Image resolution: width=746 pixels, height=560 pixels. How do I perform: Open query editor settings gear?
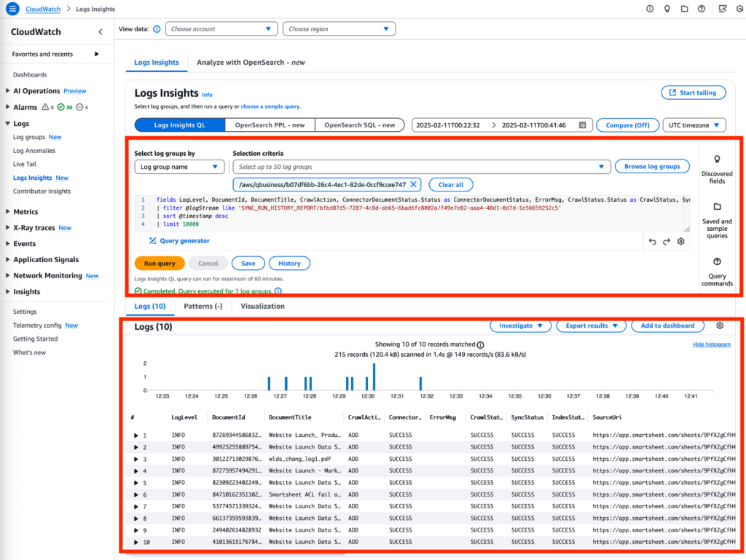(681, 241)
